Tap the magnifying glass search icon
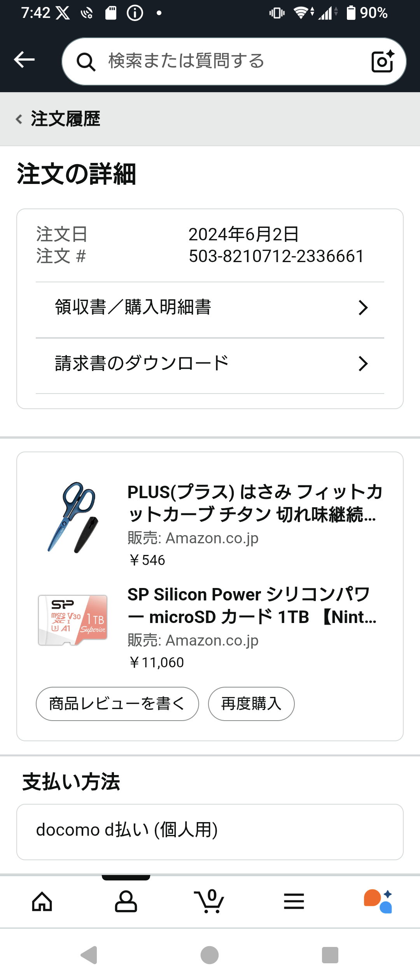 click(86, 62)
